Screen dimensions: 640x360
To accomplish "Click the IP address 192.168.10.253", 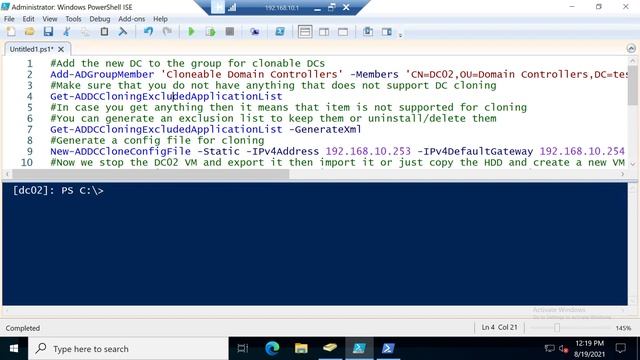I will 368,151.
